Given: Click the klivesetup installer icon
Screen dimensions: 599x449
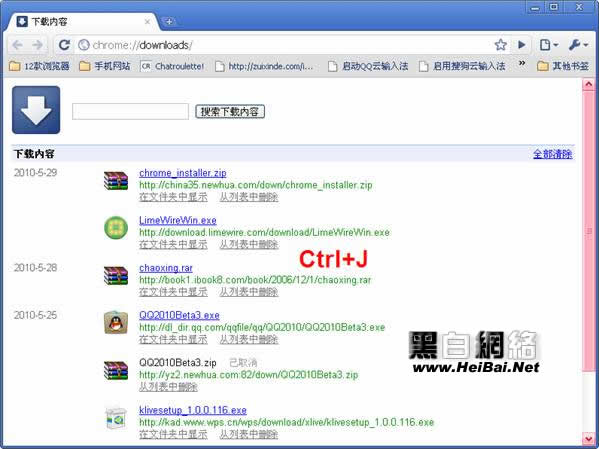Looking at the screenshot, I should tap(116, 418).
